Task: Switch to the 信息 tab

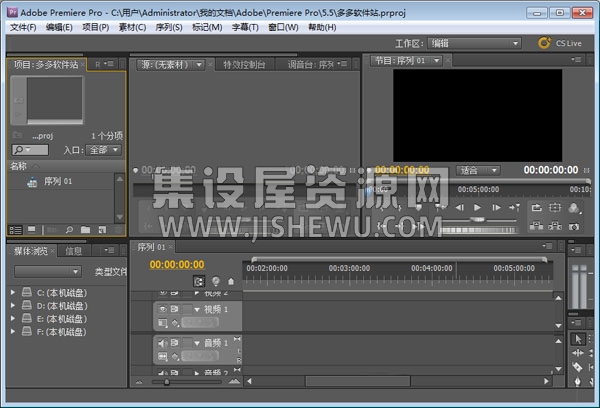Action: pos(73,251)
